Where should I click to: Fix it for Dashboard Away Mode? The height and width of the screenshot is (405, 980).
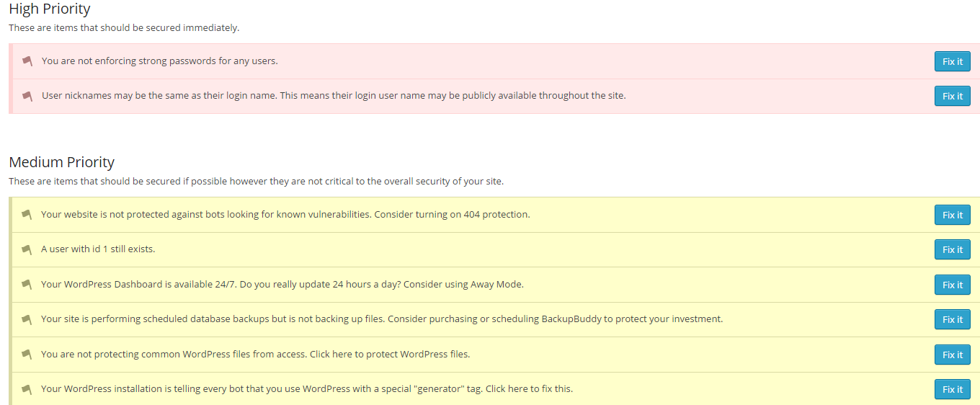952,285
